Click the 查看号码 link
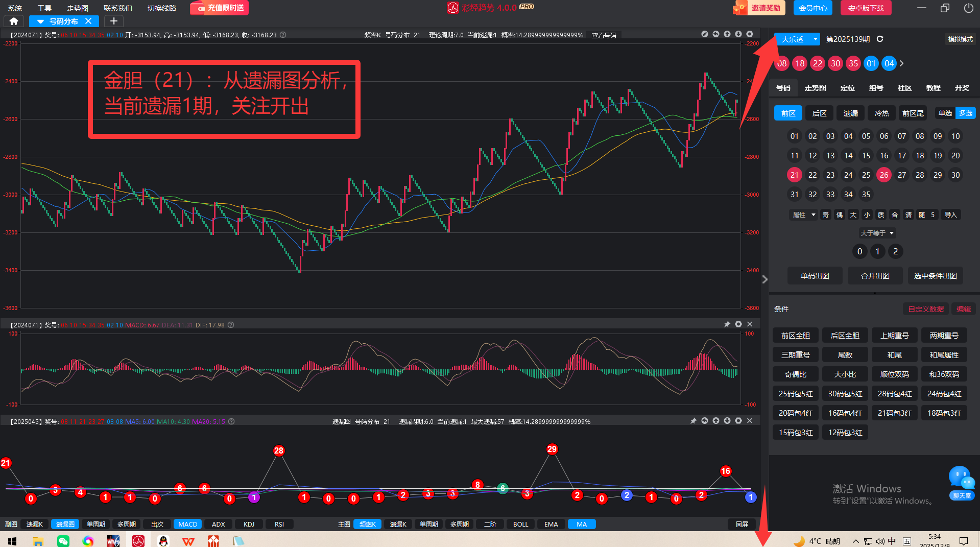This screenshot has height=547, width=980. pos(604,35)
